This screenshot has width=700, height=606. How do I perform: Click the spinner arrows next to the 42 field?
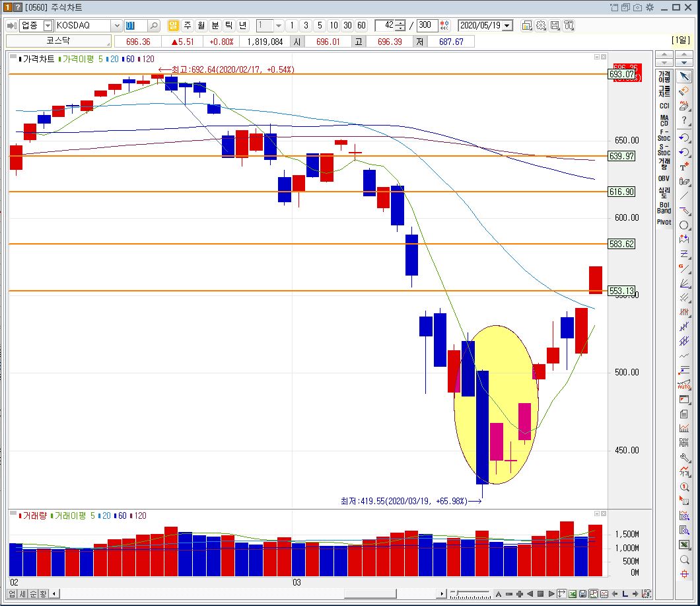click(400, 26)
